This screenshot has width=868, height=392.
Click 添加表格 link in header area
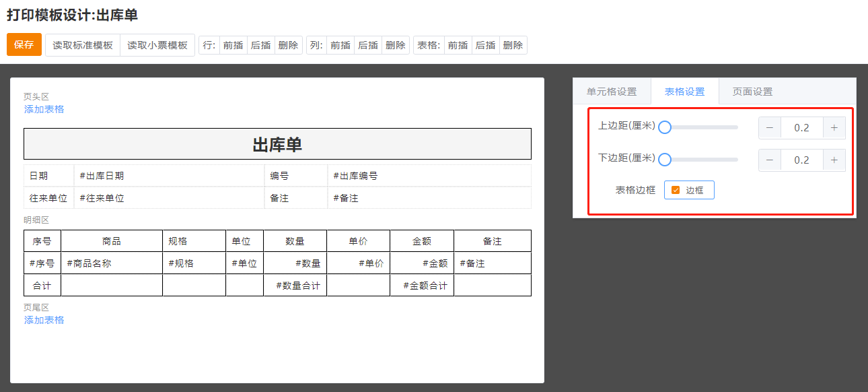pyautogui.click(x=44, y=109)
